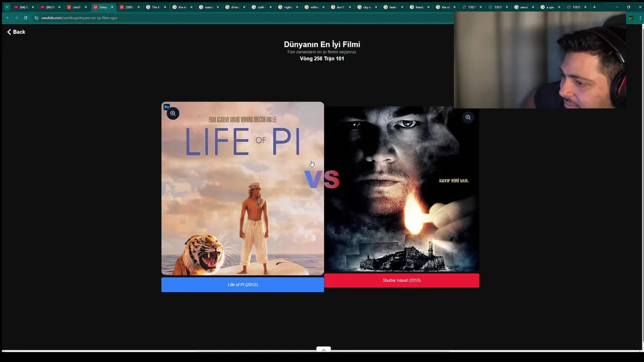Expand the bottom panel chevron

(x=324, y=350)
